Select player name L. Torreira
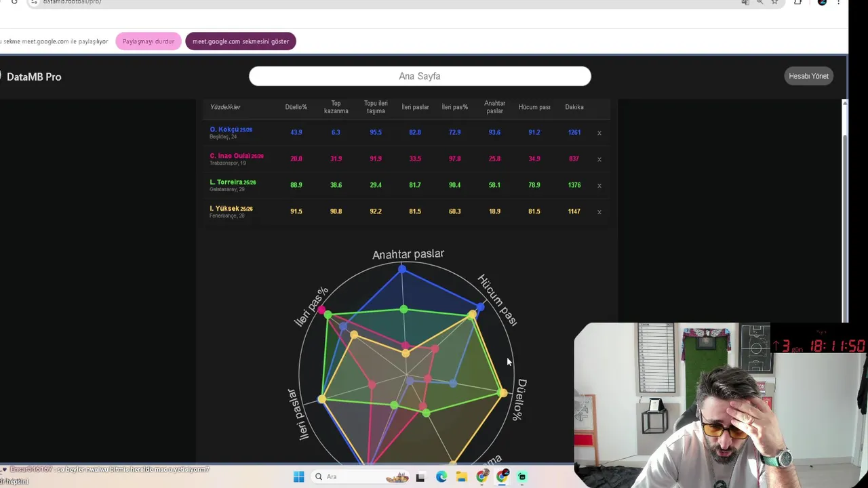Viewport: 868px width, 488px height. [x=226, y=182]
